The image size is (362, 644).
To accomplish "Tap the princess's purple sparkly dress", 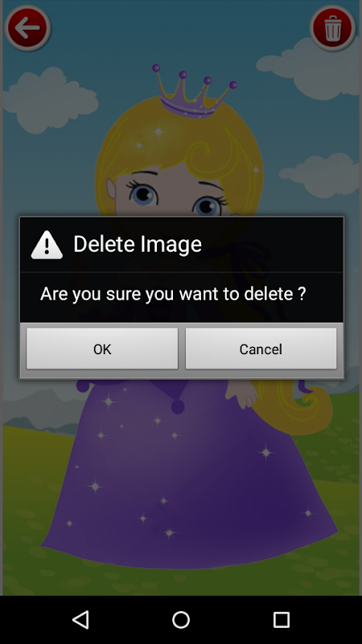I will click(x=189, y=473).
